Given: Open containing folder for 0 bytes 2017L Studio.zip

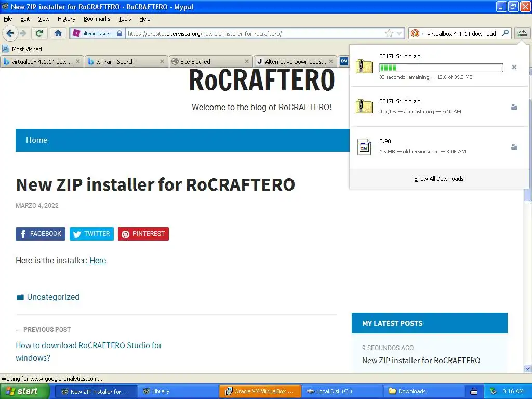Looking at the screenshot, I should 514,107.
